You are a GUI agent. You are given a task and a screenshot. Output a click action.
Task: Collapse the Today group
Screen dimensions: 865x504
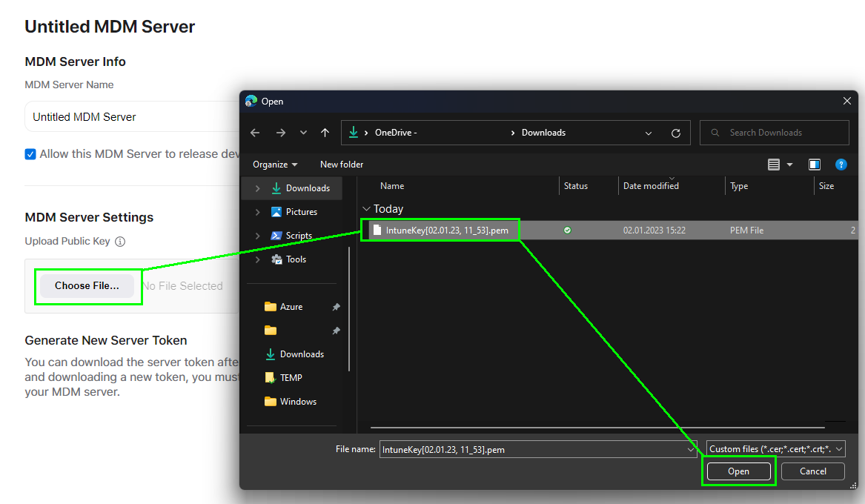click(366, 209)
